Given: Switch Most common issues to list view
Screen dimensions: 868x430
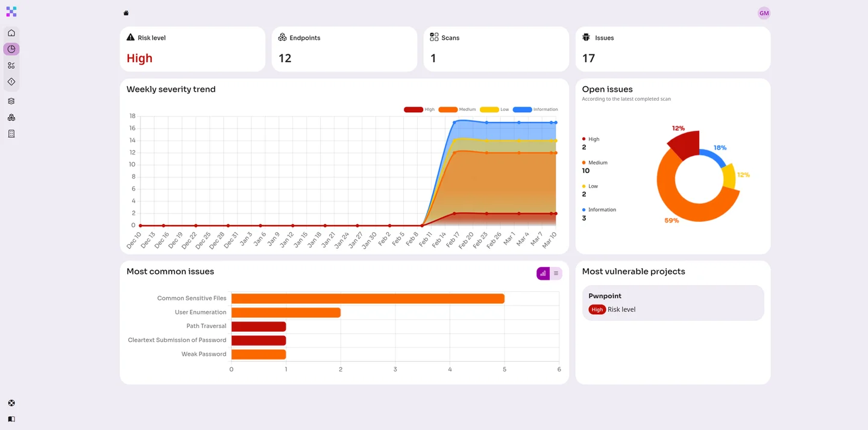Looking at the screenshot, I should (556, 273).
